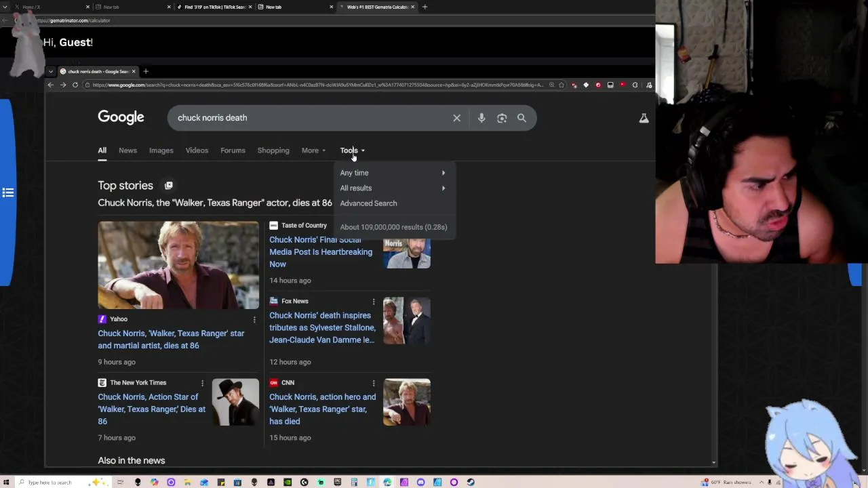The image size is (868, 488).
Task: Open options for the Yahoo story
Action: (x=254, y=319)
